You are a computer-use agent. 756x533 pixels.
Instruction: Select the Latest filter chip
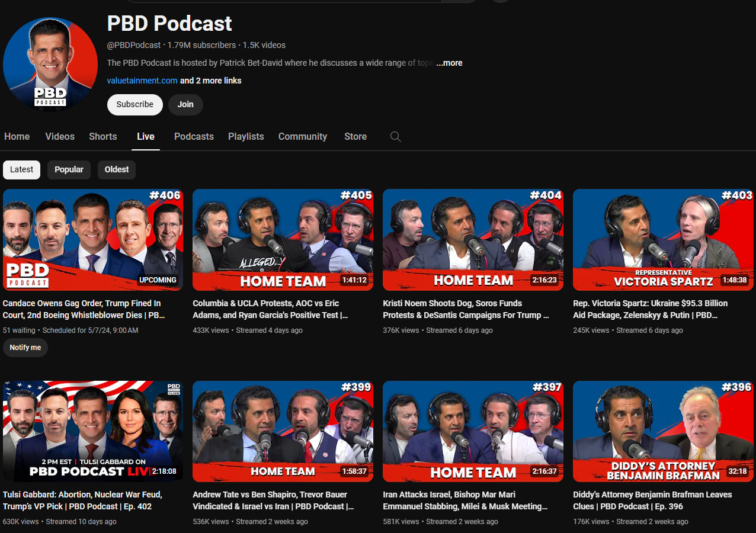(22, 169)
